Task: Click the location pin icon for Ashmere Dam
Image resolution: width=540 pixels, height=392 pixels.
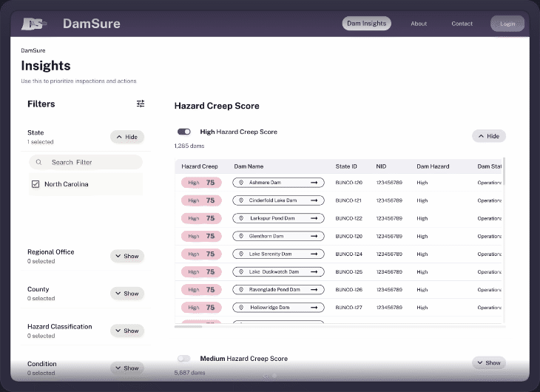Action: 241,182
